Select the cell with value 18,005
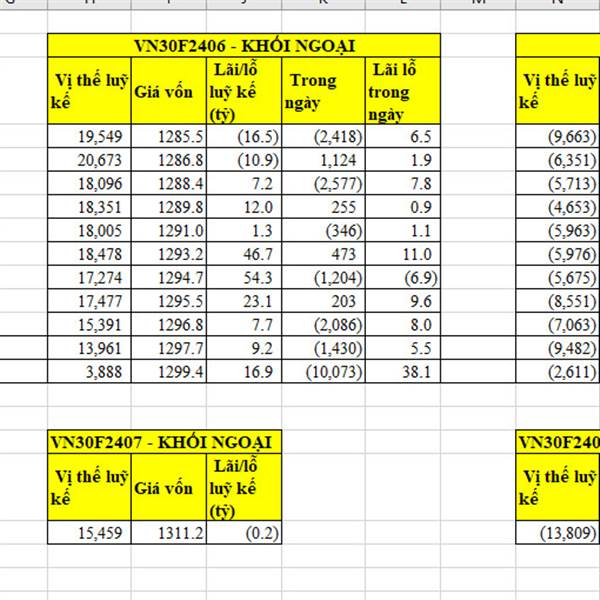Image resolution: width=600 pixels, height=600 pixels. pyautogui.click(x=89, y=230)
